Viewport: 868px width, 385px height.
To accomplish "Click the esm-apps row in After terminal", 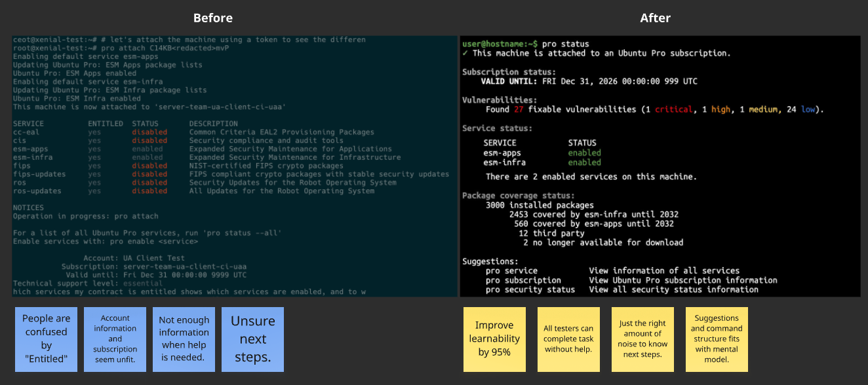I will [542, 153].
